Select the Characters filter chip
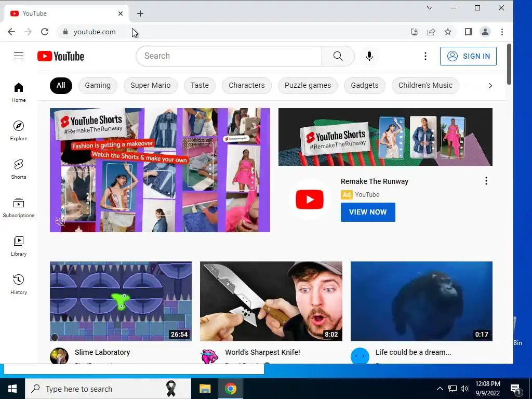 click(x=247, y=86)
